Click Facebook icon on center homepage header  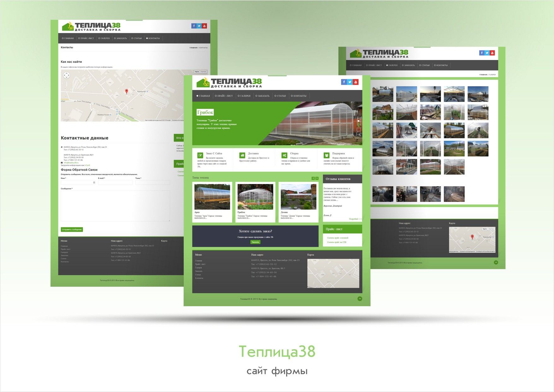[344, 82]
